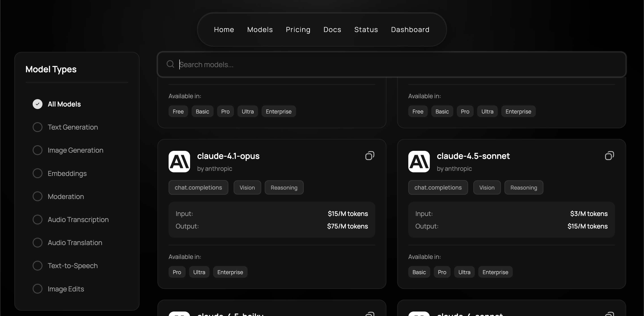
Task: Select the Image Generation filter
Action: [38, 150]
